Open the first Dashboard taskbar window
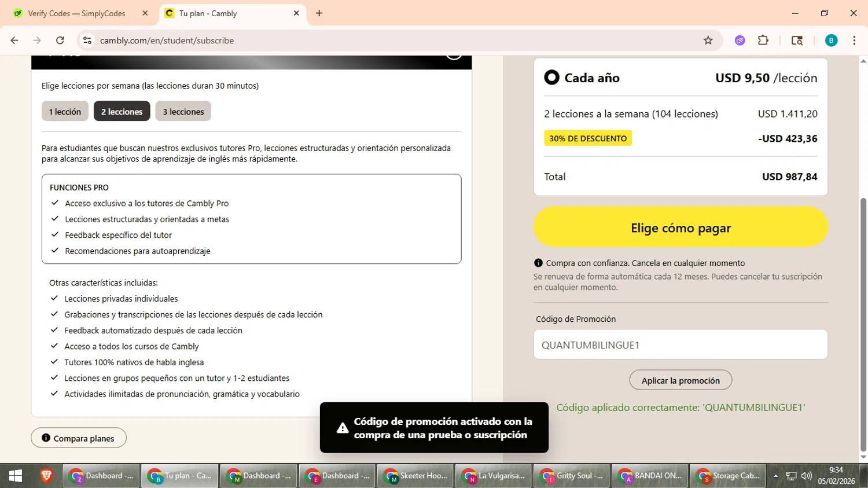This screenshot has height=488, width=868. point(101,476)
